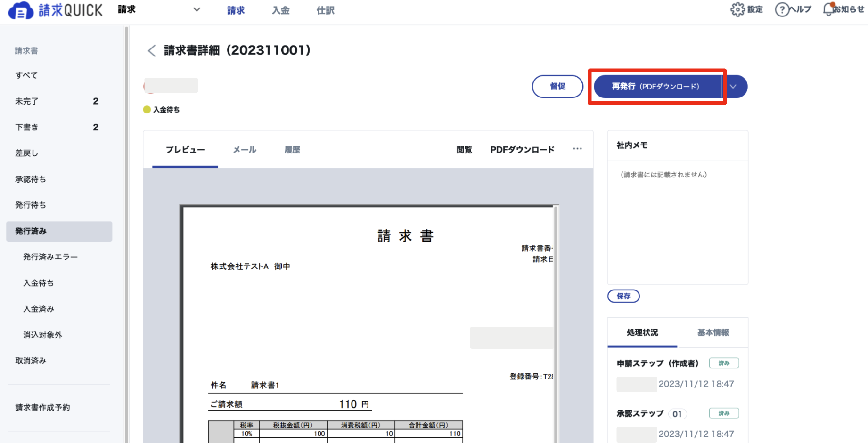Select the プレビュー tab
868x443 pixels.
(x=185, y=150)
